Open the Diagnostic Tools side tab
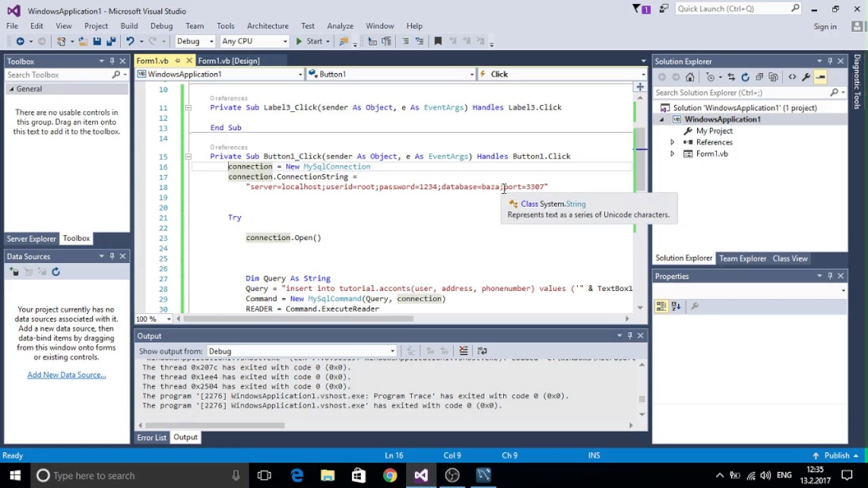The image size is (868, 488). 858,82
